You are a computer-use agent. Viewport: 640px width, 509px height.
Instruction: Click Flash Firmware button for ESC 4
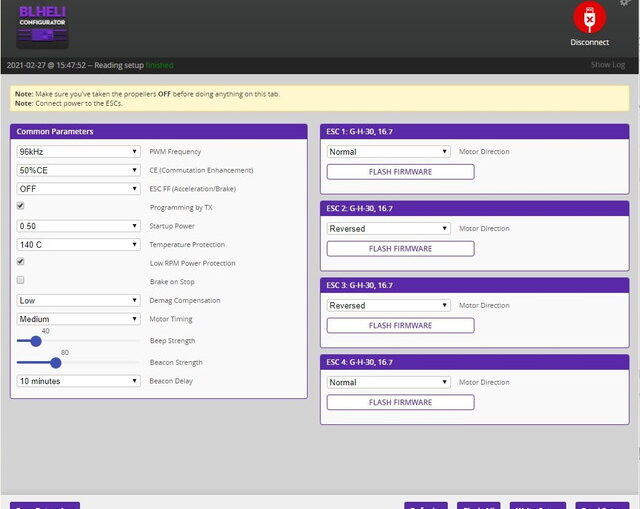tap(400, 402)
